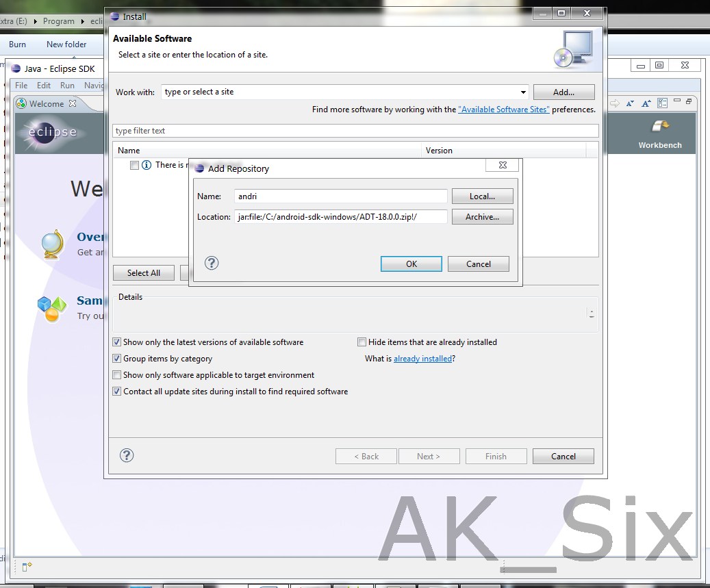Open help in Install wizard
Screen dimensions: 710x588
point(127,455)
